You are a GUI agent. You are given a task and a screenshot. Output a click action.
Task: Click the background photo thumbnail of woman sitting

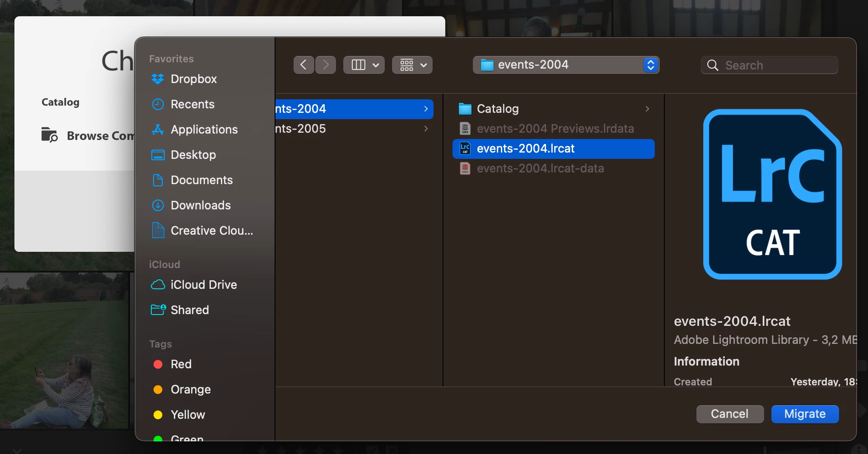click(64, 350)
